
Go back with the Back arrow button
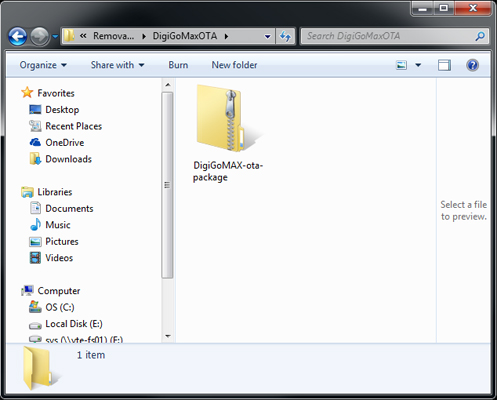pos(17,36)
